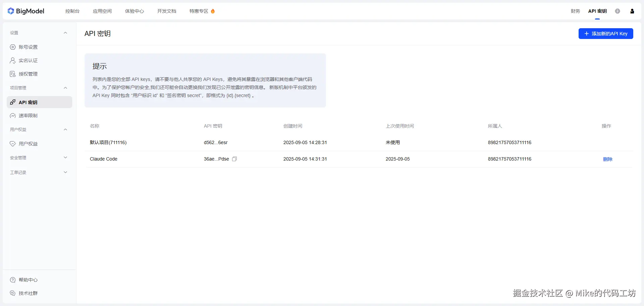Image resolution: width=644 pixels, height=306 pixels.
Task: Expand the 安全管理 sidebar section
Action: pos(65,158)
